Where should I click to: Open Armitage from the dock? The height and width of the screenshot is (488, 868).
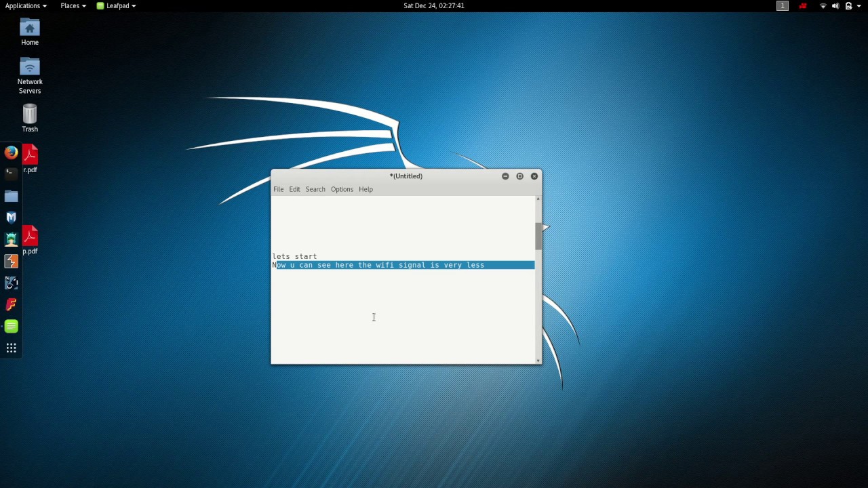pos(11,239)
